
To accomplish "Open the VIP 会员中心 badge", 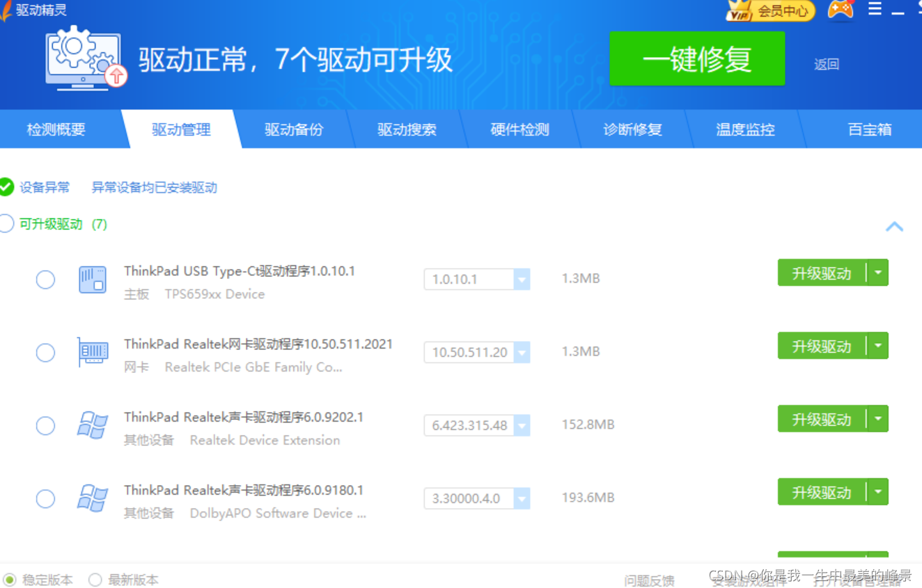I will tap(770, 11).
